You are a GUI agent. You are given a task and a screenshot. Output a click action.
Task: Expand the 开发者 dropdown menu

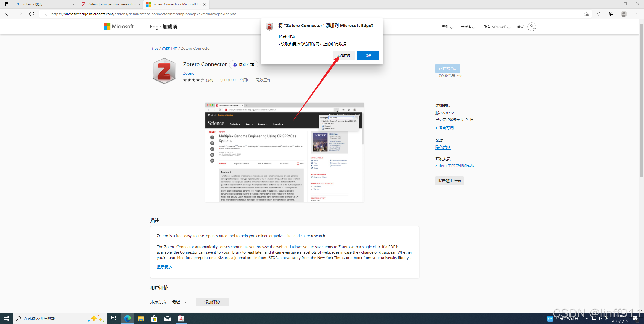468,27
